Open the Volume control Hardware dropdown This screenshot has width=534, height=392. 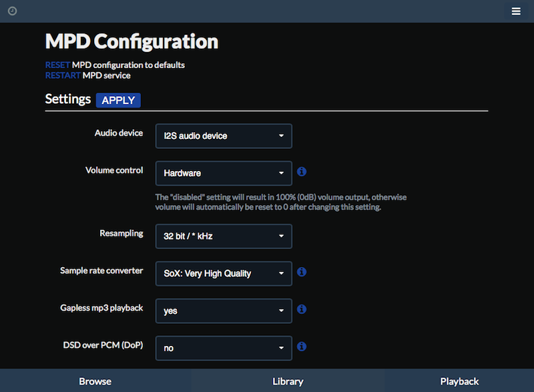click(224, 174)
